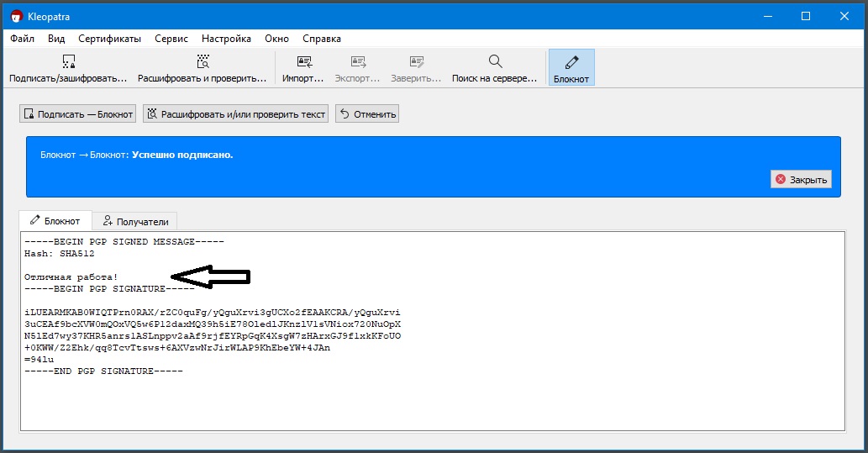Click signature line starting with iLUEARMKAB0WIQ

(x=212, y=313)
